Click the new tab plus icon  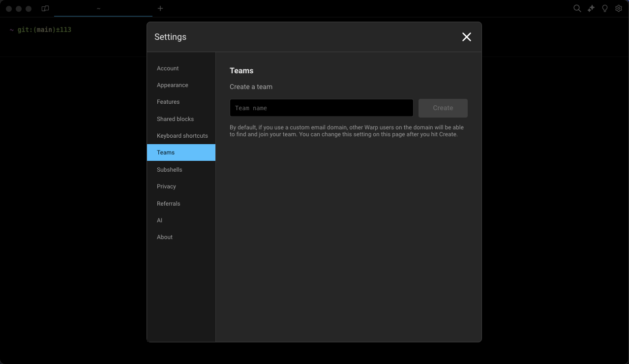[x=160, y=8]
